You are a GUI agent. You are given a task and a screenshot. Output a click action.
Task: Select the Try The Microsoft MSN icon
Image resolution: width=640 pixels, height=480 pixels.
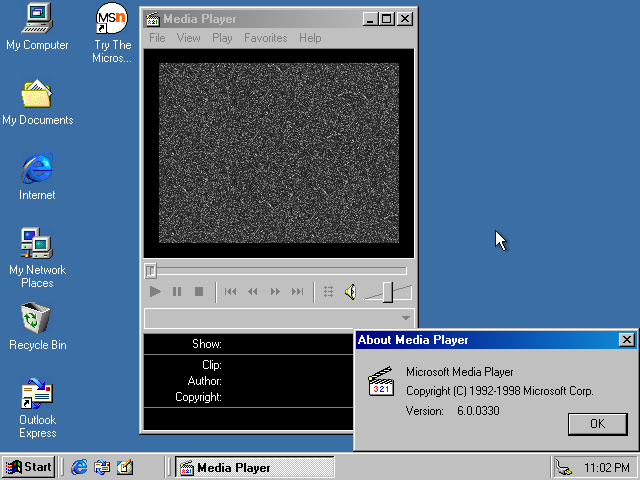point(112,33)
